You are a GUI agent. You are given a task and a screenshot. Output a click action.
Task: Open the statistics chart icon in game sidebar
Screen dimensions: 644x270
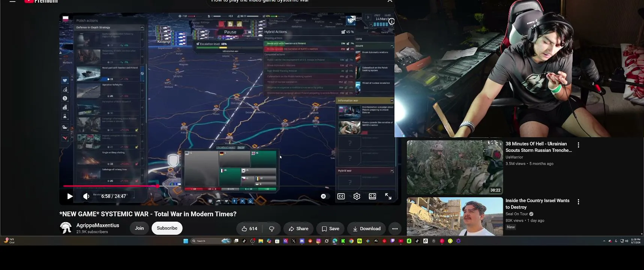click(65, 90)
